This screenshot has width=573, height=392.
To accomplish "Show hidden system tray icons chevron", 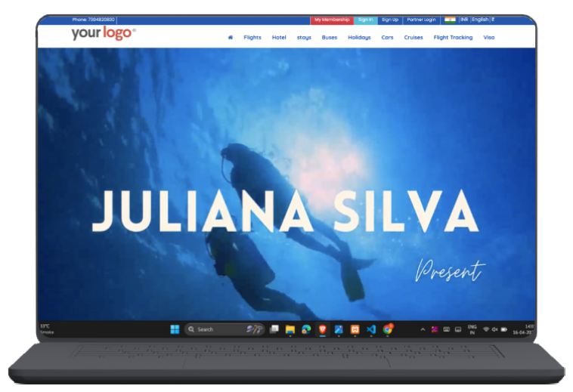I will click(423, 329).
